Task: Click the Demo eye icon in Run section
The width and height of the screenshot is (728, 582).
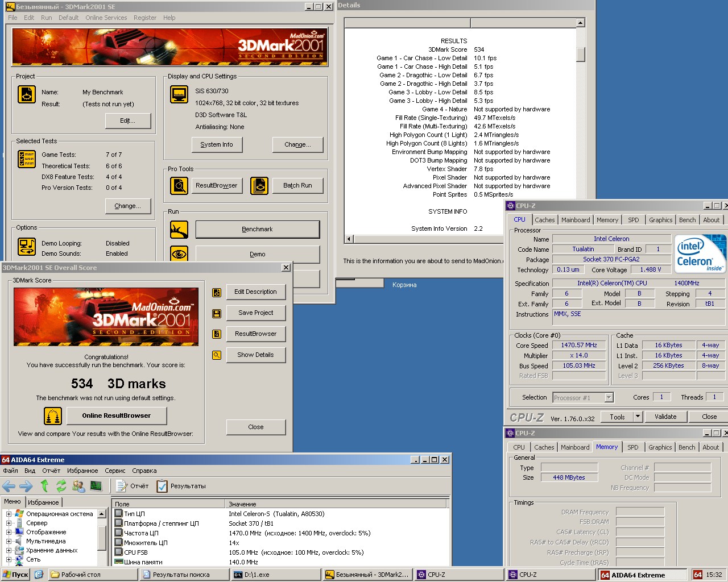Action: click(179, 254)
